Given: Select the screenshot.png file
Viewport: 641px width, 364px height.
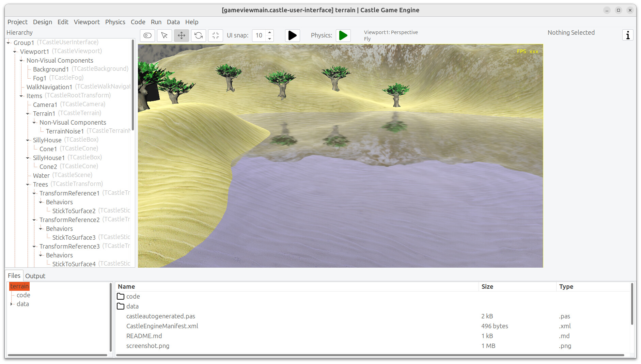Looking at the screenshot, I should click(x=148, y=346).
